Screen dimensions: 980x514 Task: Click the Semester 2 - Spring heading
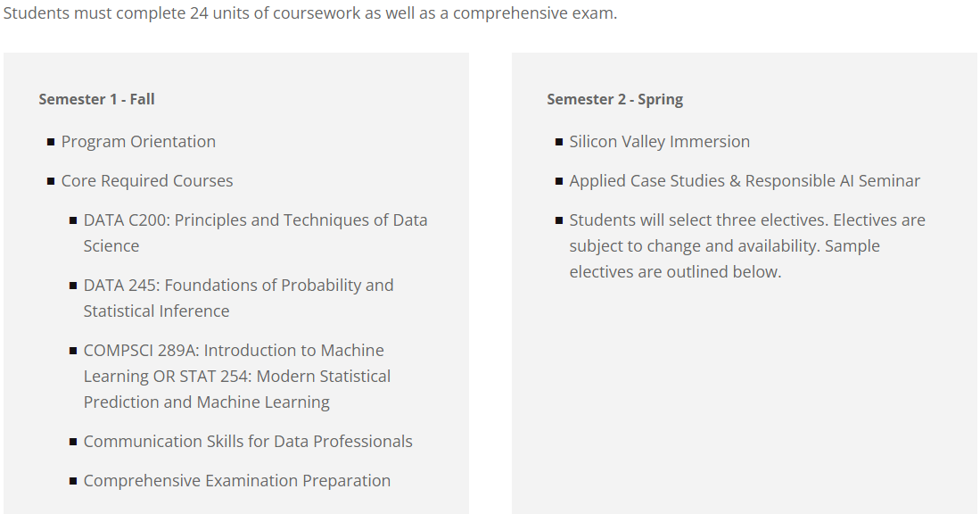(x=614, y=99)
